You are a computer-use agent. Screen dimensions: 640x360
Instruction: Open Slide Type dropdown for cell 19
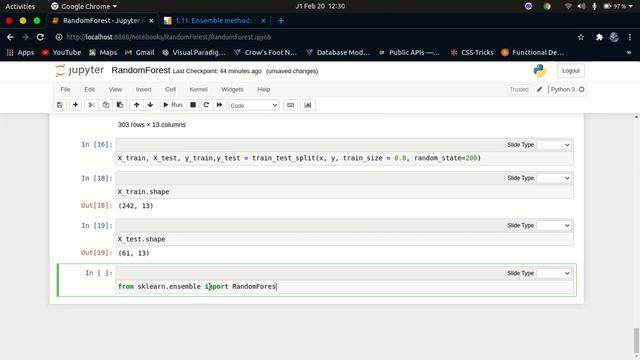click(554, 226)
